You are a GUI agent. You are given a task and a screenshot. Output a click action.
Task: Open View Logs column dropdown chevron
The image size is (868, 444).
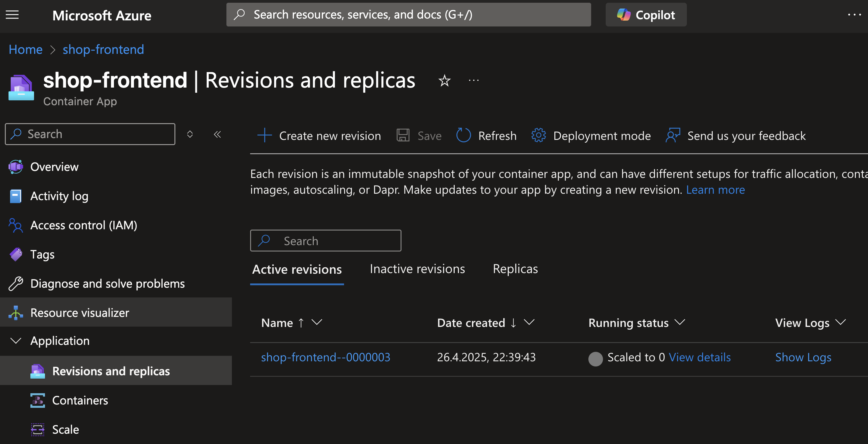841,323
